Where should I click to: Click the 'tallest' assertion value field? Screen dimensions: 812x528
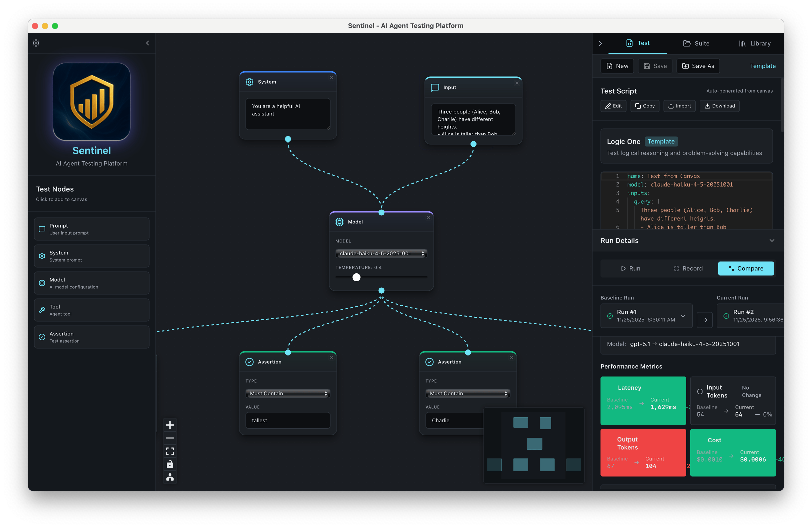click(x=287, y=420)
